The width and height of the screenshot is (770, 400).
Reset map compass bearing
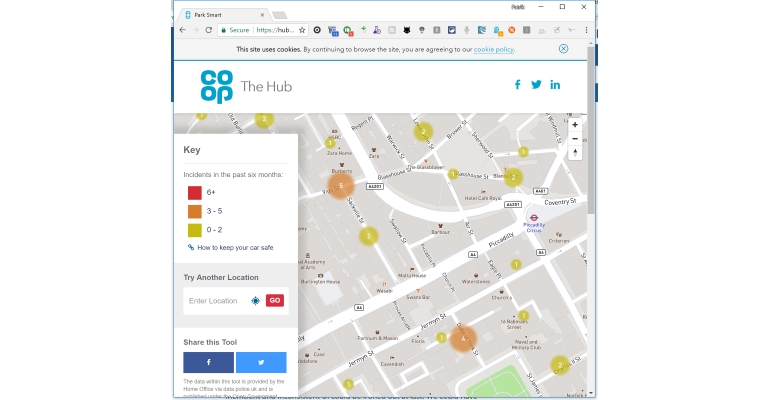pos(575,153)
